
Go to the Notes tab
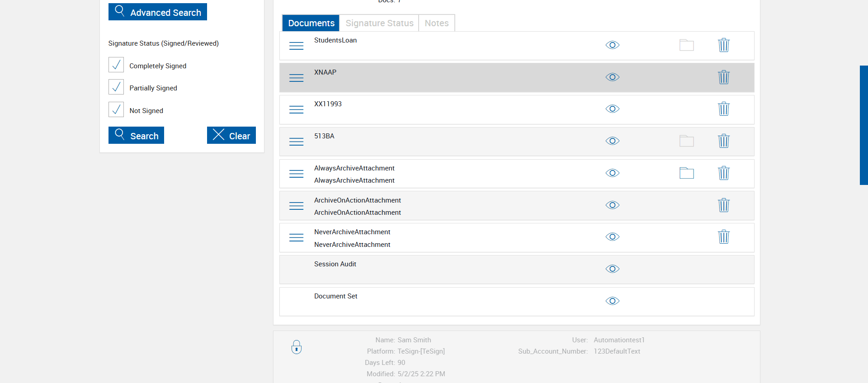[437, 23]
